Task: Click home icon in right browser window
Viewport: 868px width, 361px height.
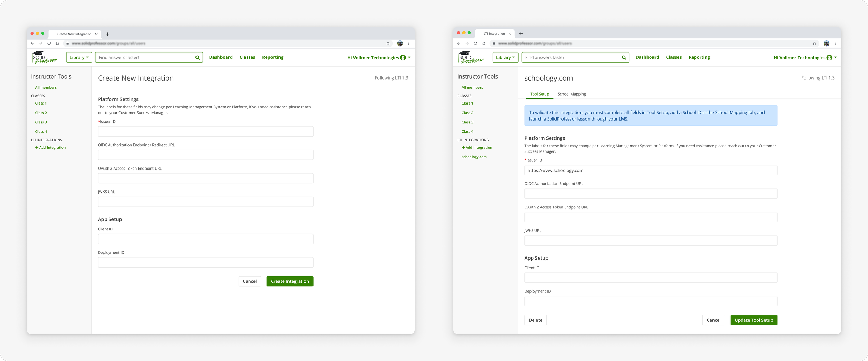Action: [x=484, y=43]
